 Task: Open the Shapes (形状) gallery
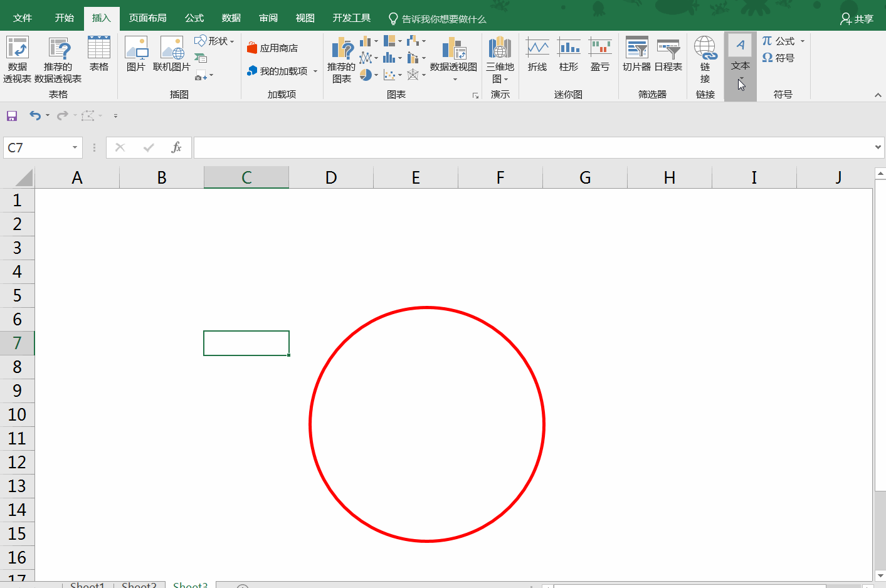pos(214,41)
